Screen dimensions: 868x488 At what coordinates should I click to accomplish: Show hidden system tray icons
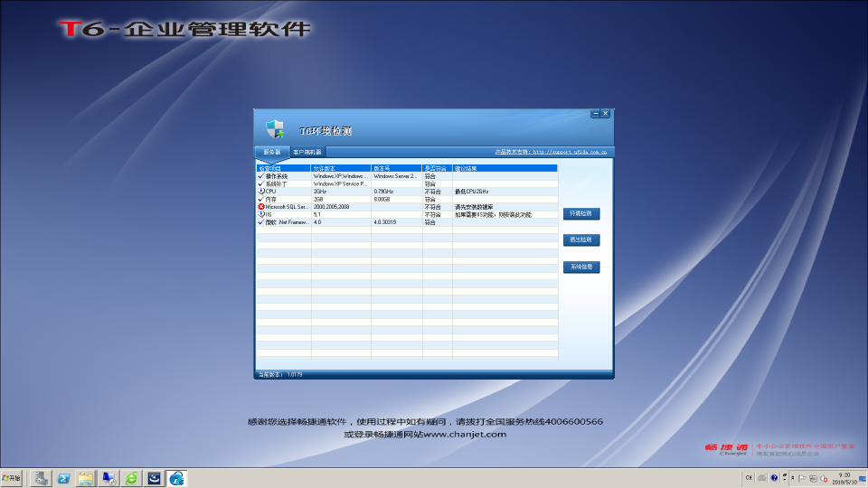(793, 478)
